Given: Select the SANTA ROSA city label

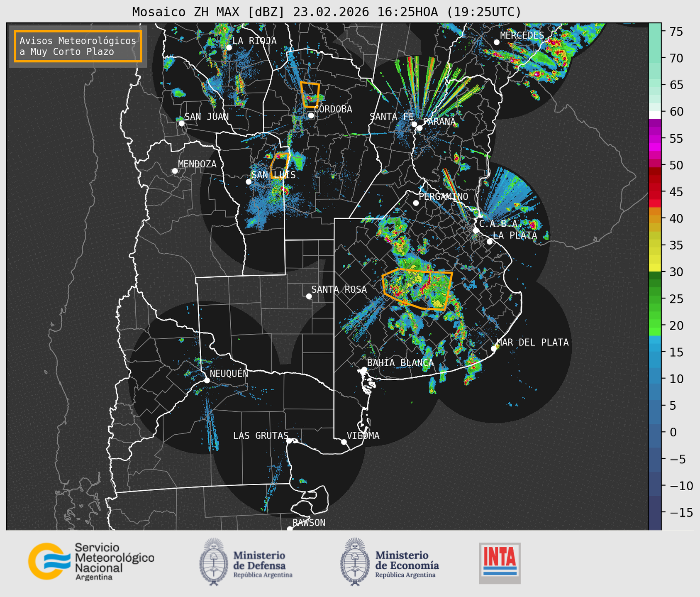Looking at the screenshot, I should coord(339,289).
